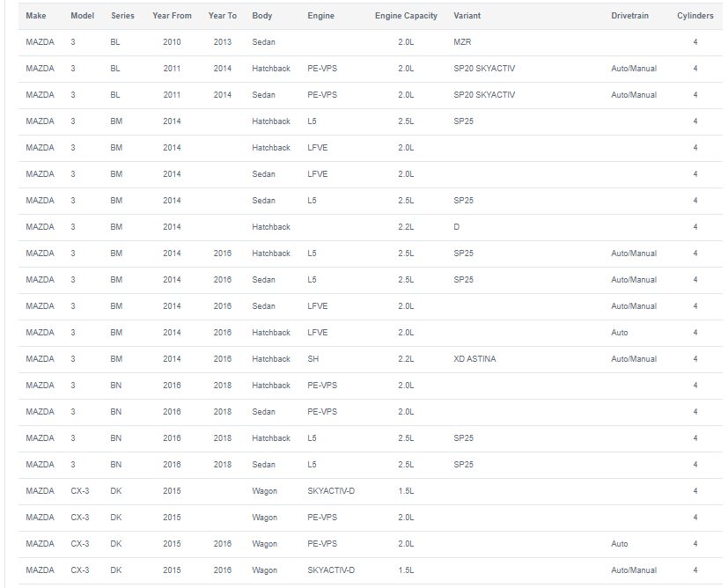Click PE-VPS engine in BL Hatchback row
This screenshot has width=728, height=588.
click(322, 69)
